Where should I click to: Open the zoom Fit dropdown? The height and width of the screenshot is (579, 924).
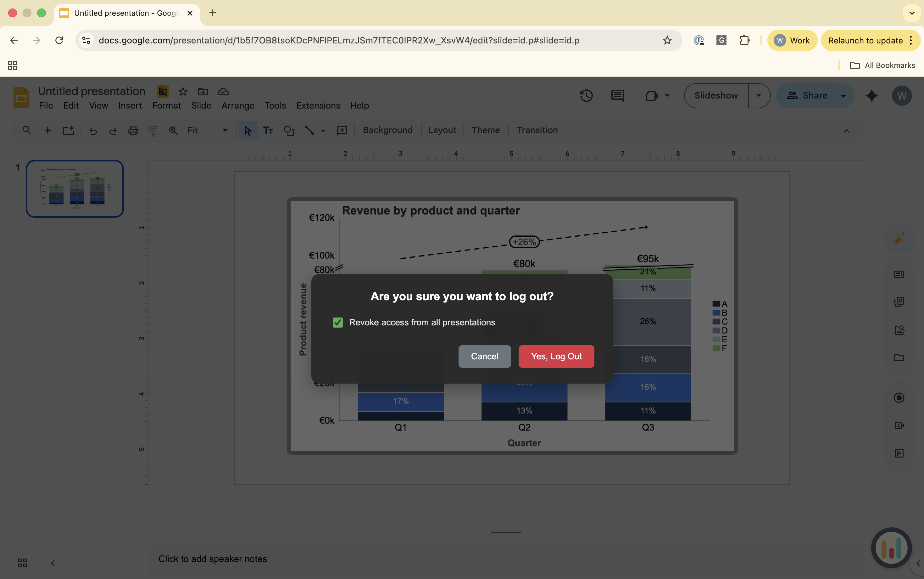pos(224,130)
